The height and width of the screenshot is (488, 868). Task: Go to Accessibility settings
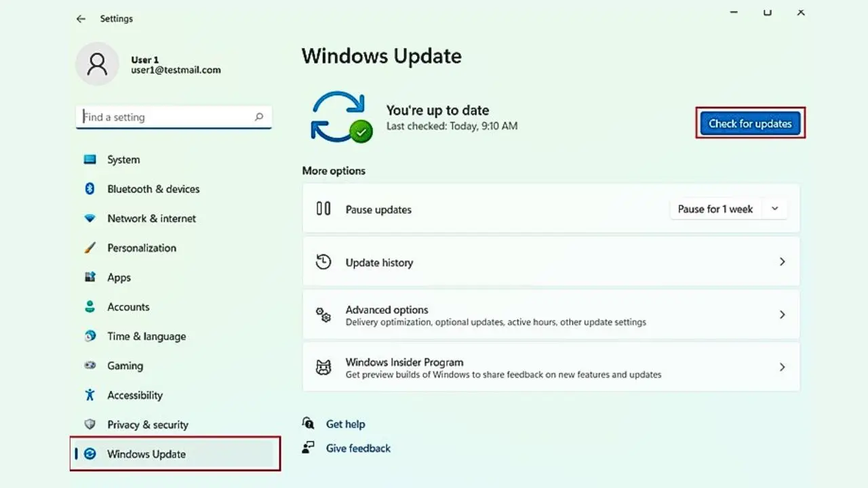click(174, 395)
